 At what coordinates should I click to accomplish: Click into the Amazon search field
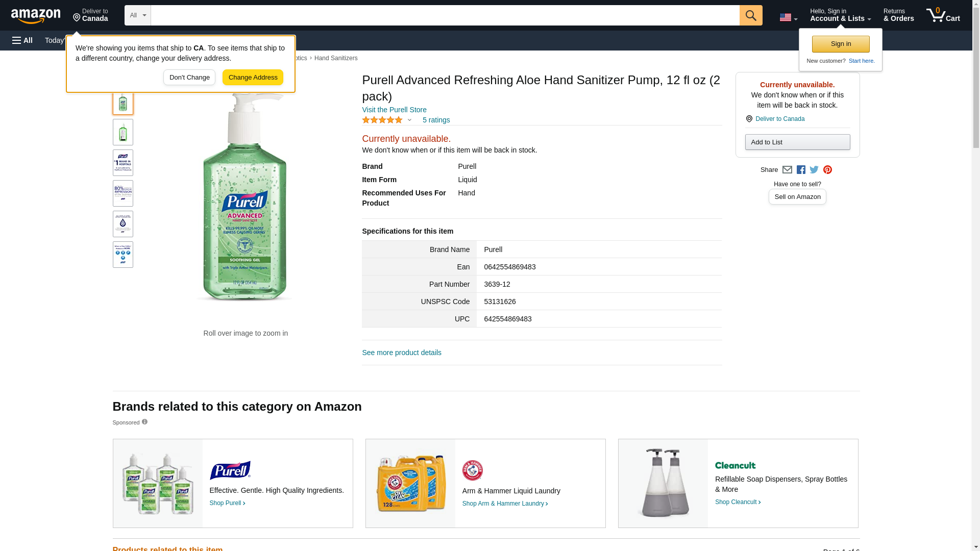click(445, 15)
